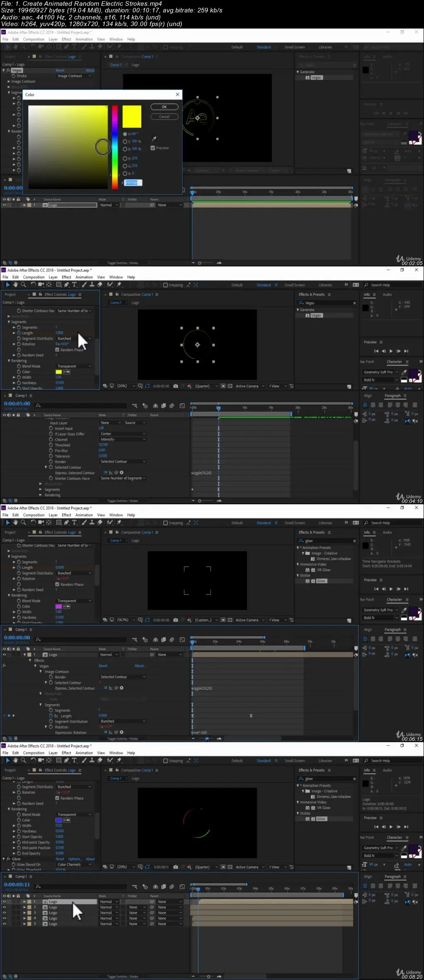The width and height of the screenshot is (424, 980).
Task: Open Segment Distribution Bunched dropdown, 00:04:10 frame
Action: click(74, 338)
